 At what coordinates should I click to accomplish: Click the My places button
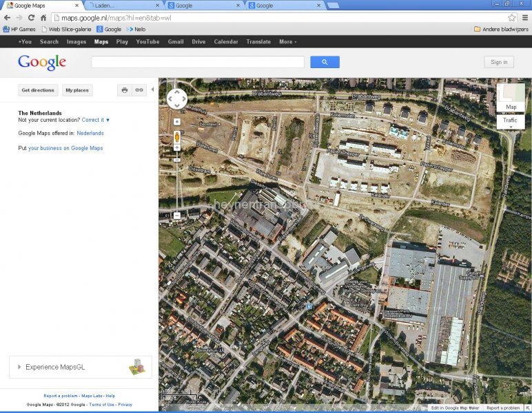(77, 90)
